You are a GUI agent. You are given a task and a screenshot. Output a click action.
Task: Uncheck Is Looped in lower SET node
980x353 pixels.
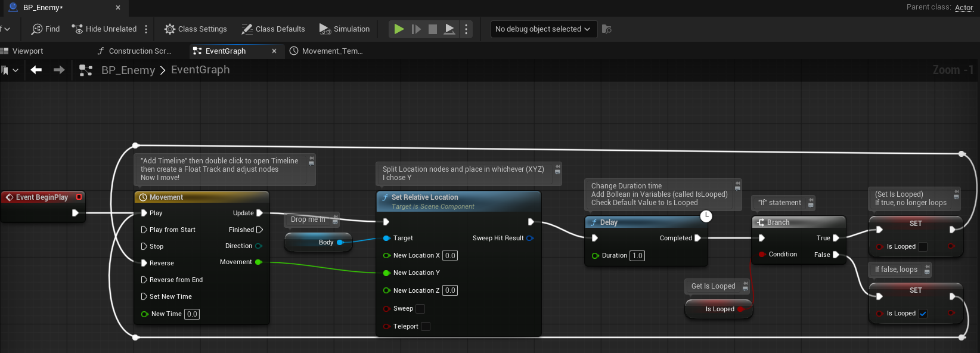(x=923, y=313)
